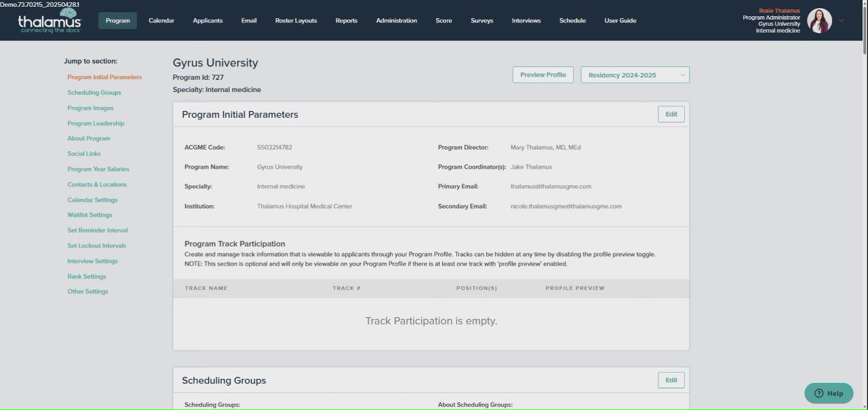Open the user avatar photo
The image size is (868, 410).
(x=819, y=20)
